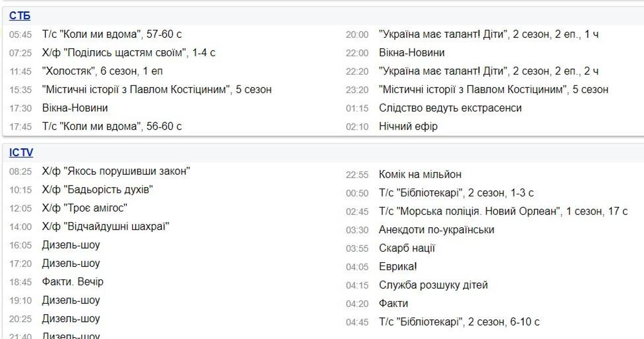Select Х/ф "Відчайдушні шахраї"
Viewport: 644px width, 339px height.
[x=106, y=226]
